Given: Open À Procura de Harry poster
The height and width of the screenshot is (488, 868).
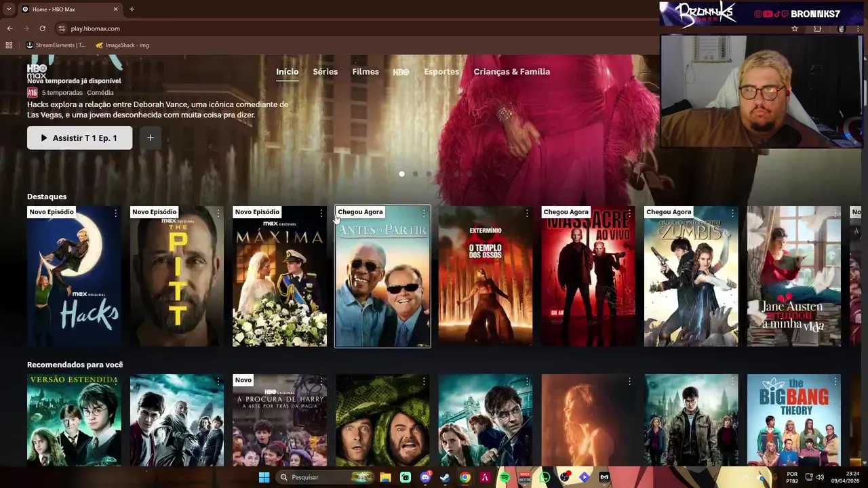Looking at the screenshot, I should [x=279, y=420].
